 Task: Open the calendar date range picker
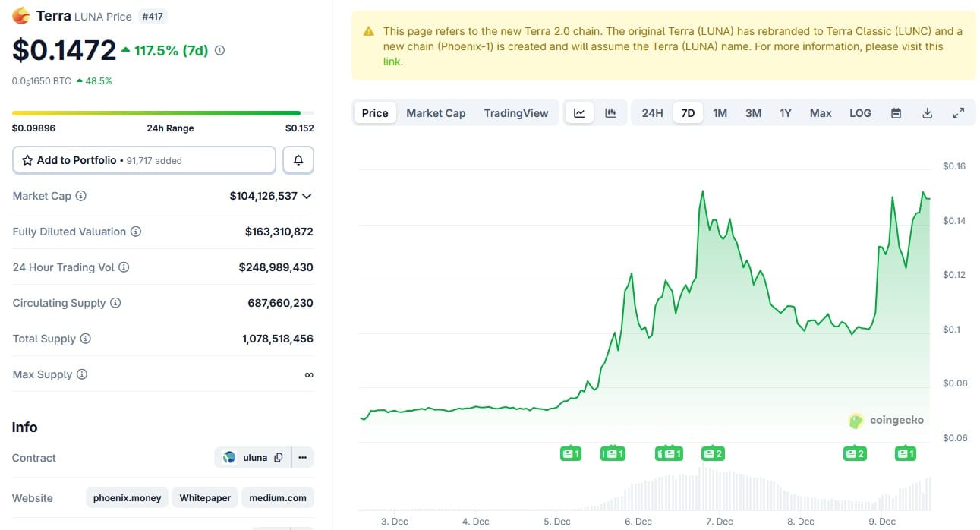896,113
